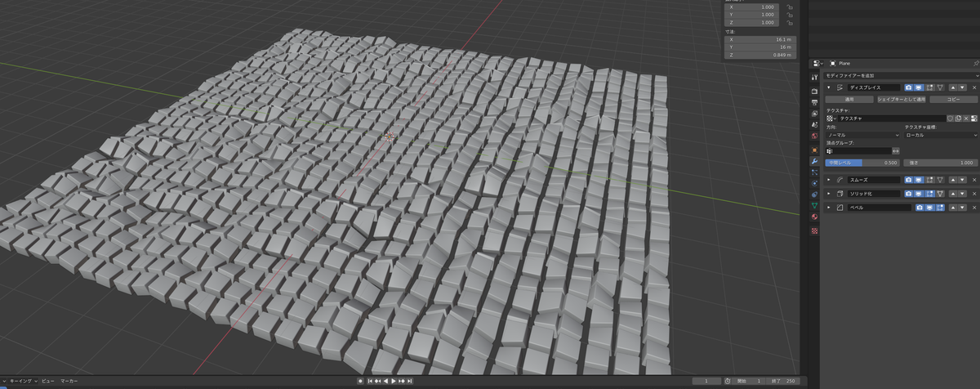Remove the ベベル modifier

tap(974, 208)
